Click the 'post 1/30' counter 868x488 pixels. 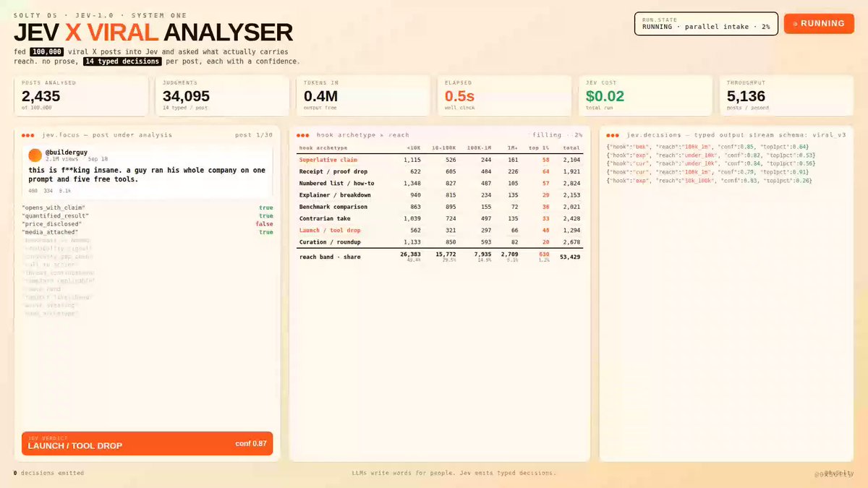click(254, 135)
